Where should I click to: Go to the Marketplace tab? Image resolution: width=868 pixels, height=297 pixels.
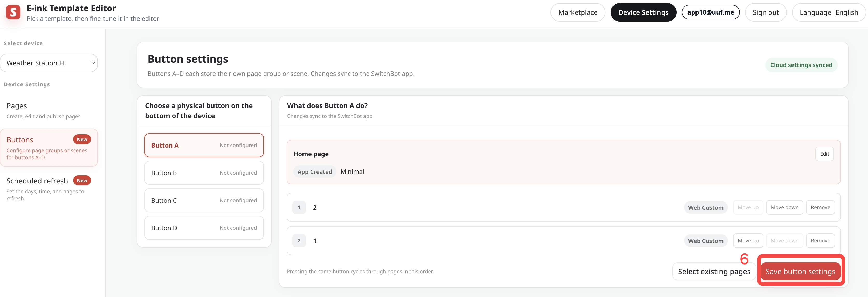pos(577,12)
